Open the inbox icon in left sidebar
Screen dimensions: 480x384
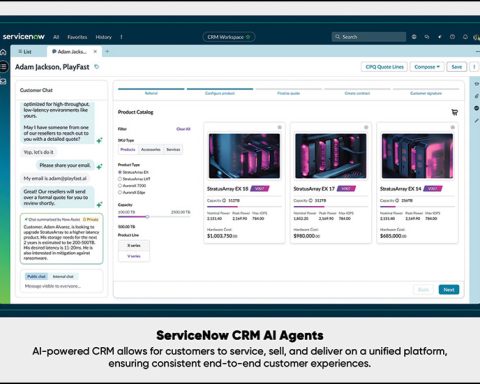pos(3,81)
